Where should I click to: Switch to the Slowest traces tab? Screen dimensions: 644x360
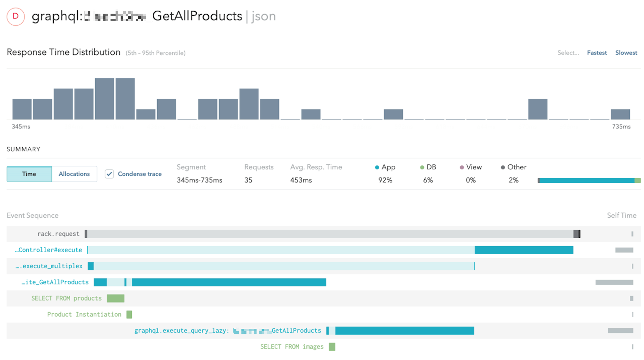pyautogui.click(x=626, y=53)
